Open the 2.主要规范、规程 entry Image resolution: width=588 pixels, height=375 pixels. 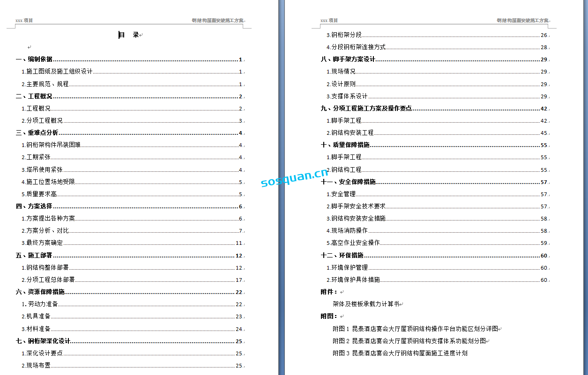point(45,84)
